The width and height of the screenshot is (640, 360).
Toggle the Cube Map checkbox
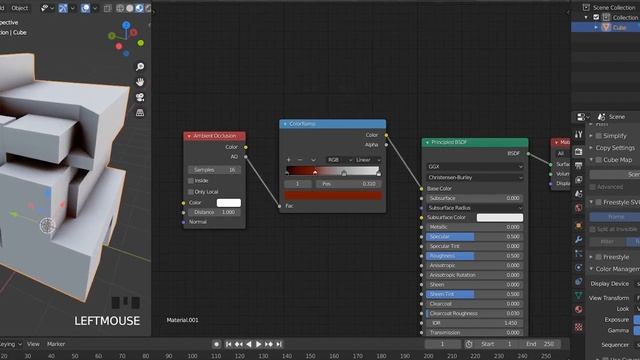599,160
